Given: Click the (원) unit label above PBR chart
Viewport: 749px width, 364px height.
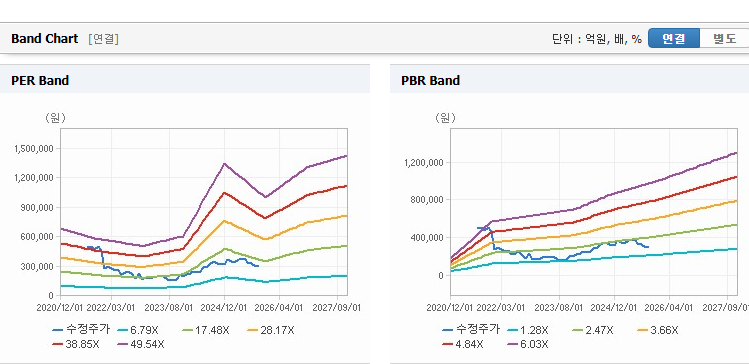Looking at the screenshot, I should point(445,118).
